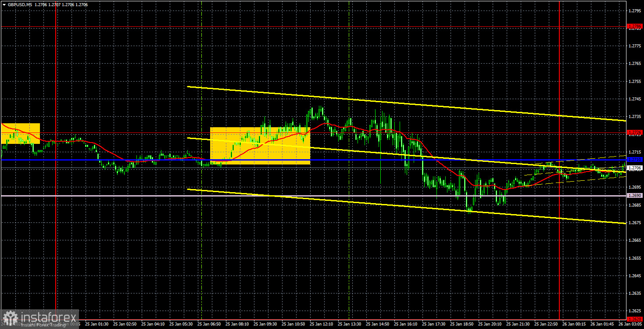
Task: Click the 25 Jan 09:30 time label
Action: [265, 324]
